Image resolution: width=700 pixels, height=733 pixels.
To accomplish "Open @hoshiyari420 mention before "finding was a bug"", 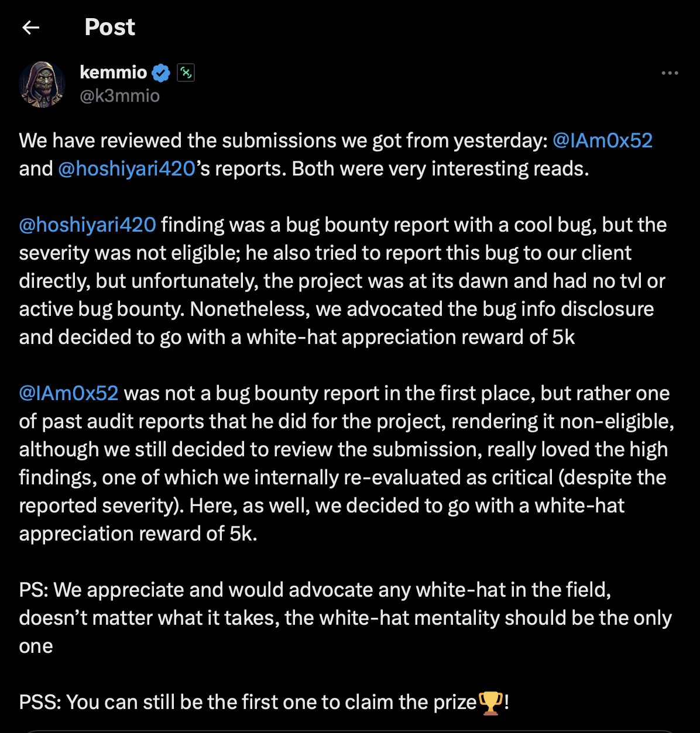I will (x=88, y=225).
